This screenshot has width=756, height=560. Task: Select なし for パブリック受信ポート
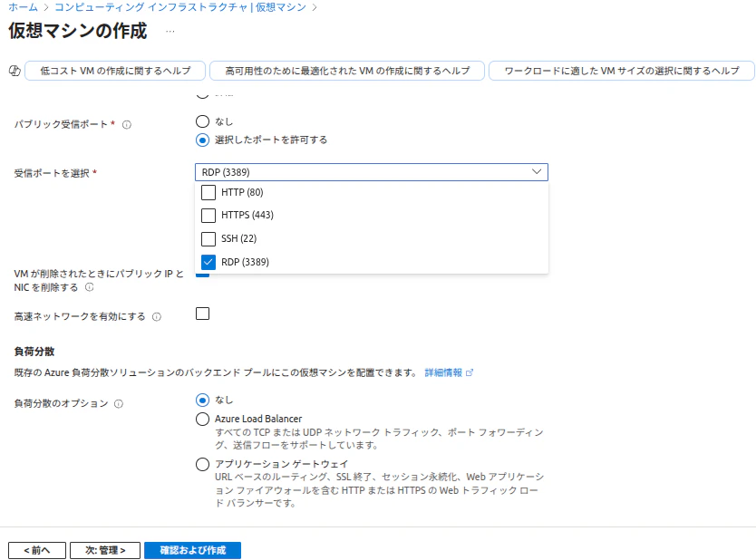(202, 121)
